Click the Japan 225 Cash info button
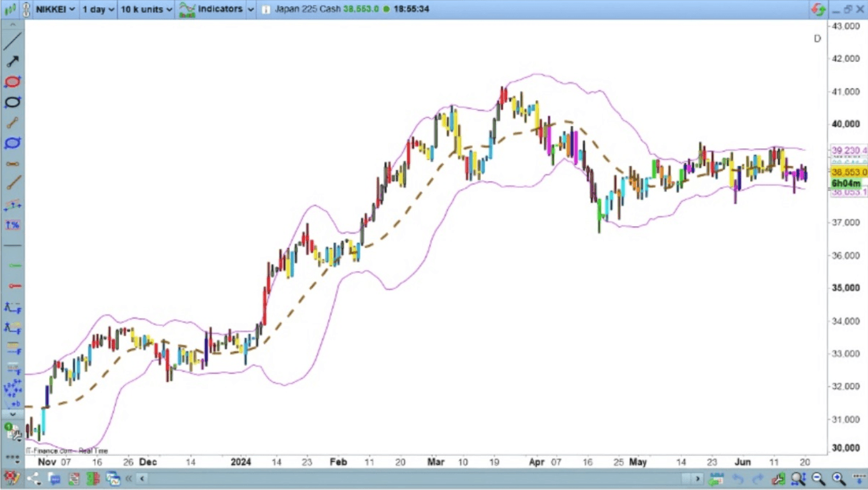 pyautogui.click(x=264, y=9)
